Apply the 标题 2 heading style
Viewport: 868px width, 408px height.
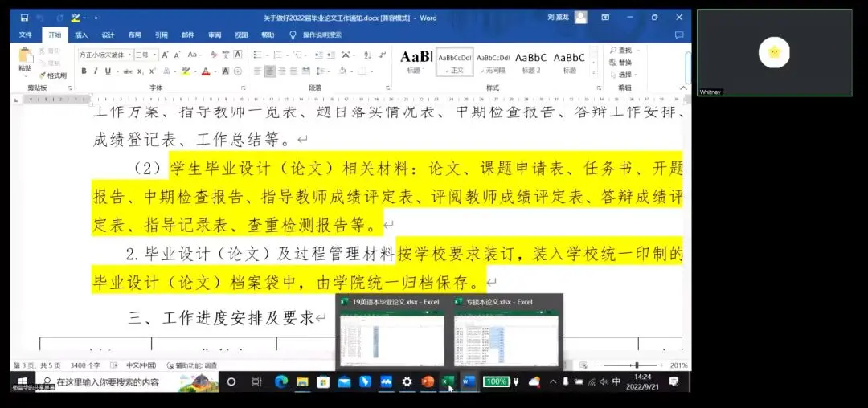pos(531,62)
